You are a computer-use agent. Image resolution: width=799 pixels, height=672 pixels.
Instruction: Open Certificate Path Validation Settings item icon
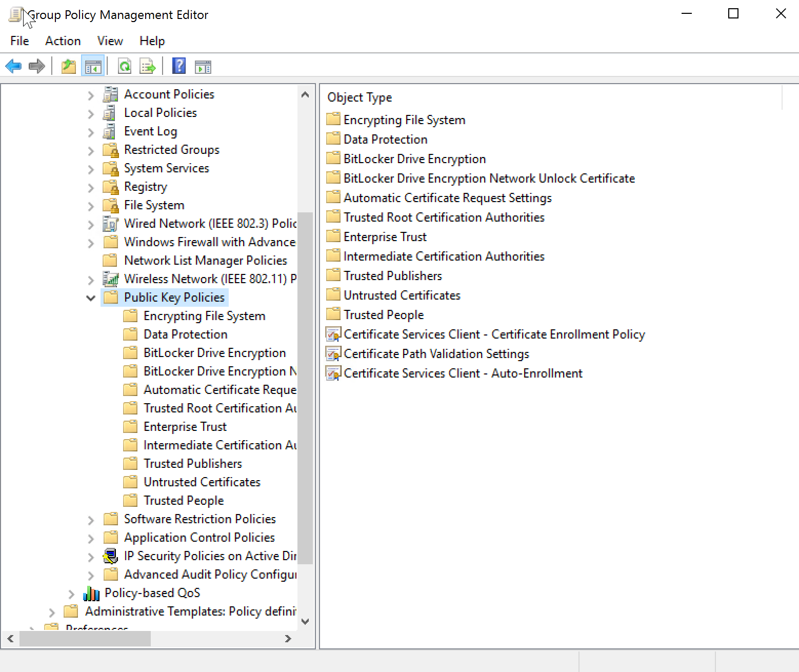point(333,354)
